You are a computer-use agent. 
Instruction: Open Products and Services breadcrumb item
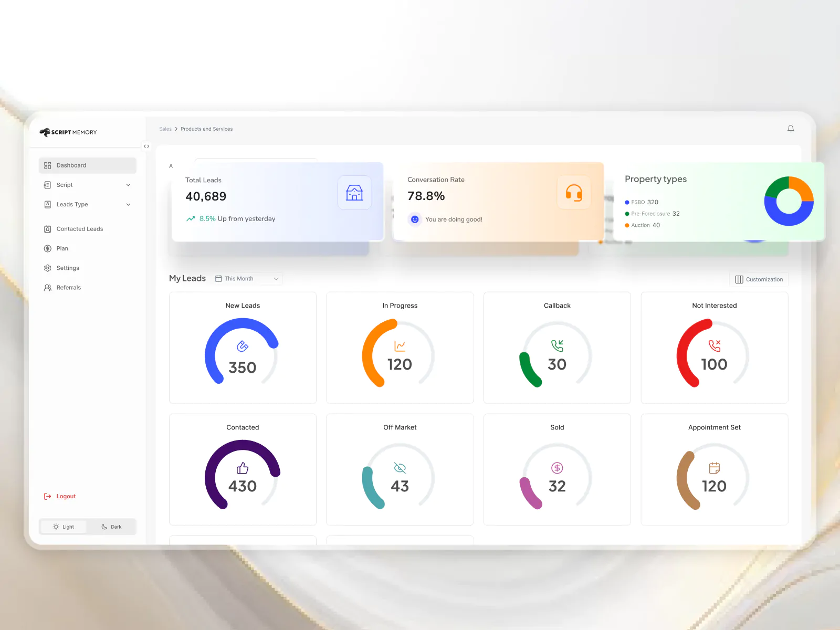(206, 129)
